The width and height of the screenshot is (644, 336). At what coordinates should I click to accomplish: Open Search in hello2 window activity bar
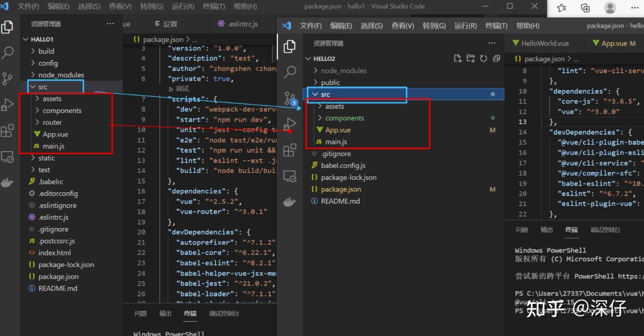point(290,72)
